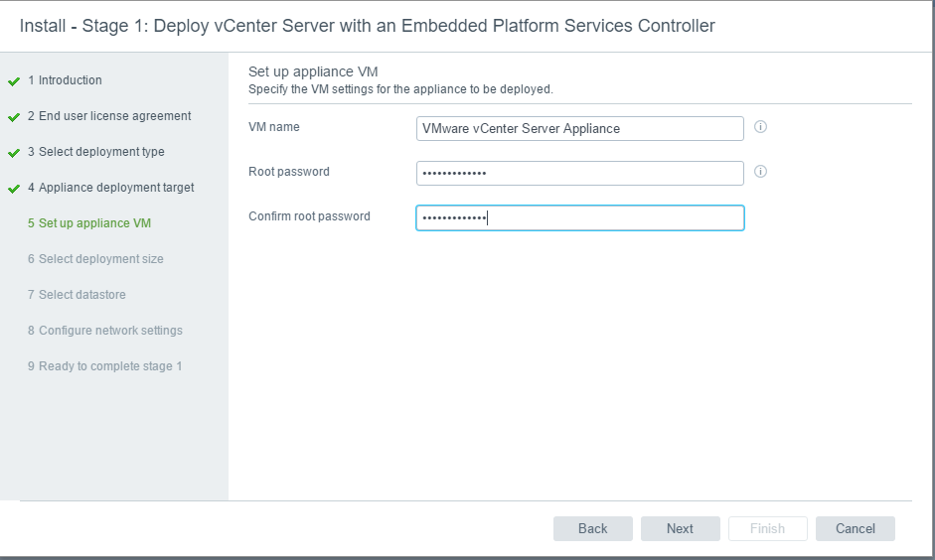Viewport: 935px width, 560px height.
Task: Go to step 8 Configure network settings
Action: (105, 331)
